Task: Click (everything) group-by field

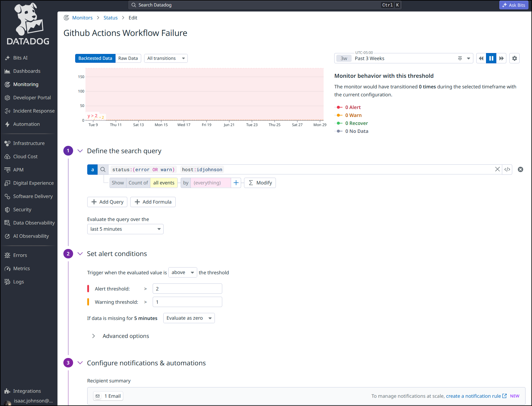Action: (x=210, y=183)
